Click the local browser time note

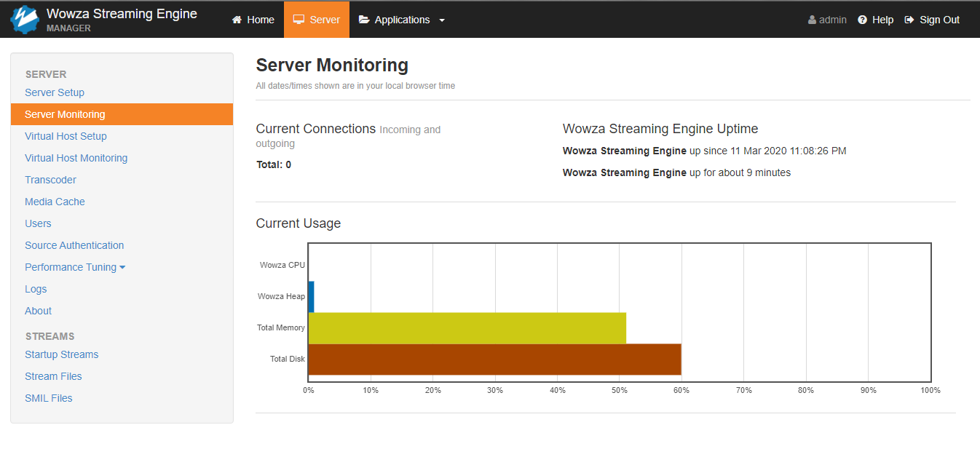coord(355,86)
